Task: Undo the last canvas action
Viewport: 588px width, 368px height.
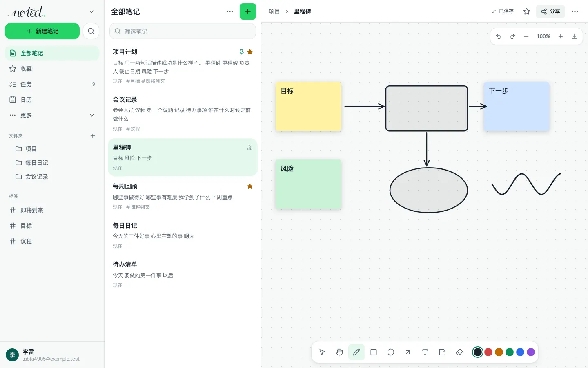Action: (x=499, y=36)
